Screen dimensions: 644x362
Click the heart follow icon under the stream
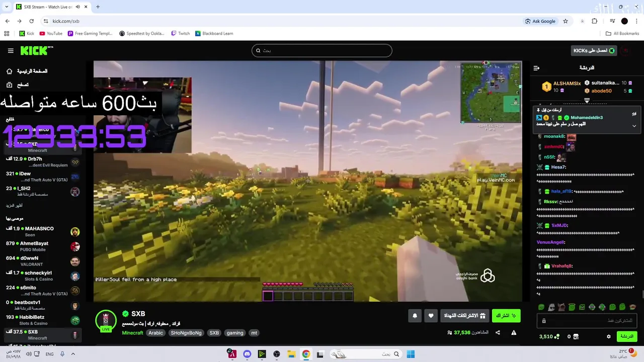tap(431, 316)
